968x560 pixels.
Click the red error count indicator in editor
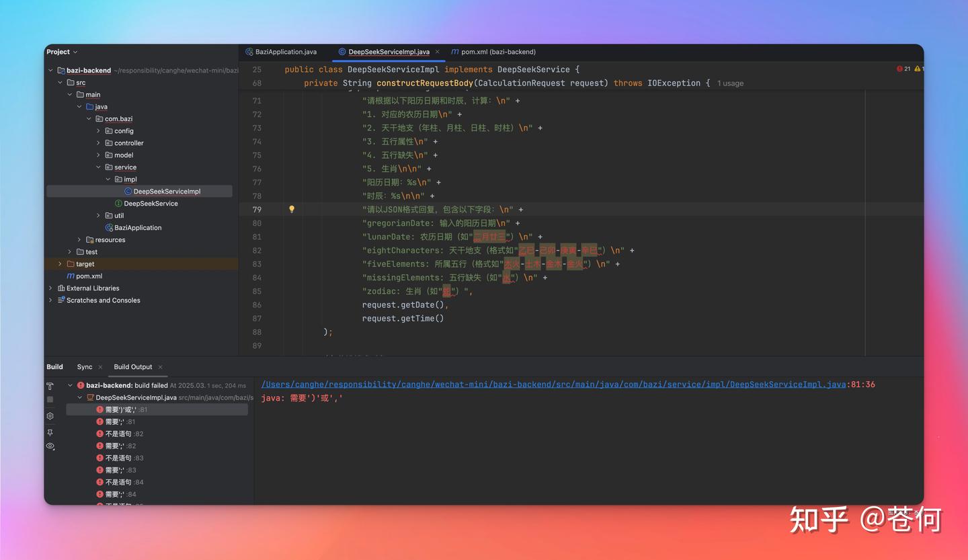[903, 69]
